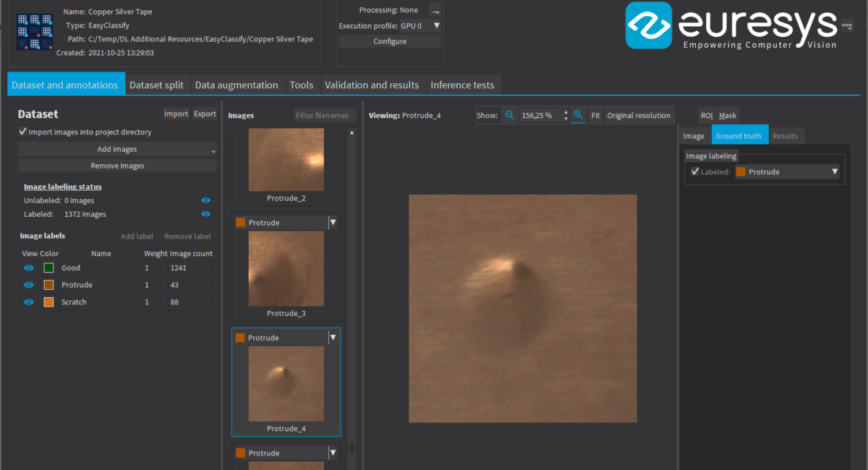The height and width of the screenshot is (470, 868).
Task: Uncheck Labeled in the Image labeling panel
Action: [x=695, y=171]
